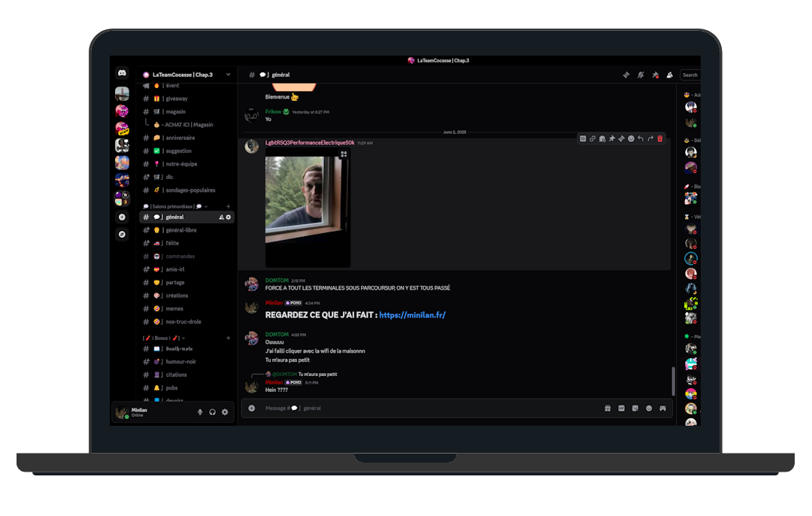The image size is (812, 516).
Task: Toggle channel notification mute bell
Action: [641, 74]
